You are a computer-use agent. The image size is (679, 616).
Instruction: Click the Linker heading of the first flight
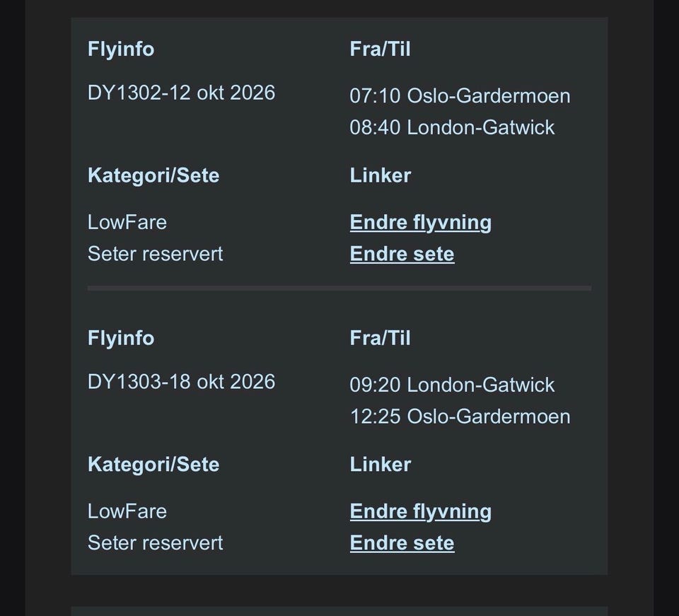click(380, 175)
